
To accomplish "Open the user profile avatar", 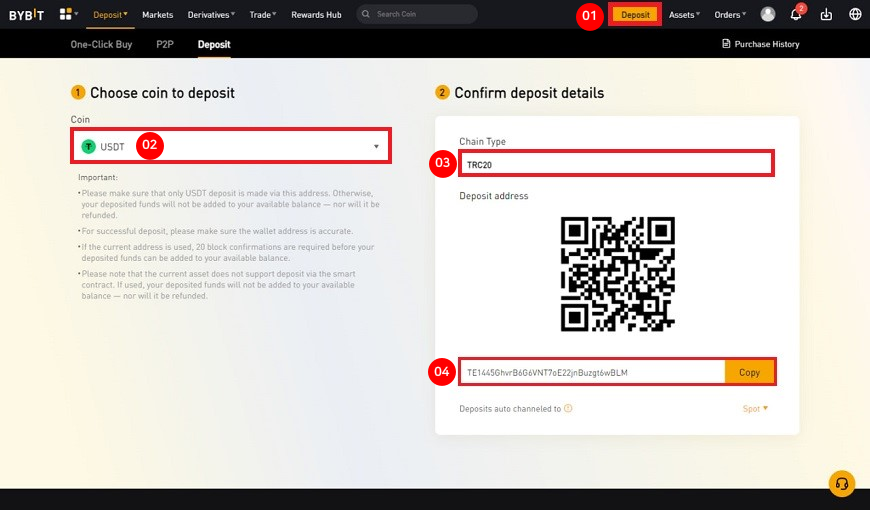I will [x=768, y=15].
